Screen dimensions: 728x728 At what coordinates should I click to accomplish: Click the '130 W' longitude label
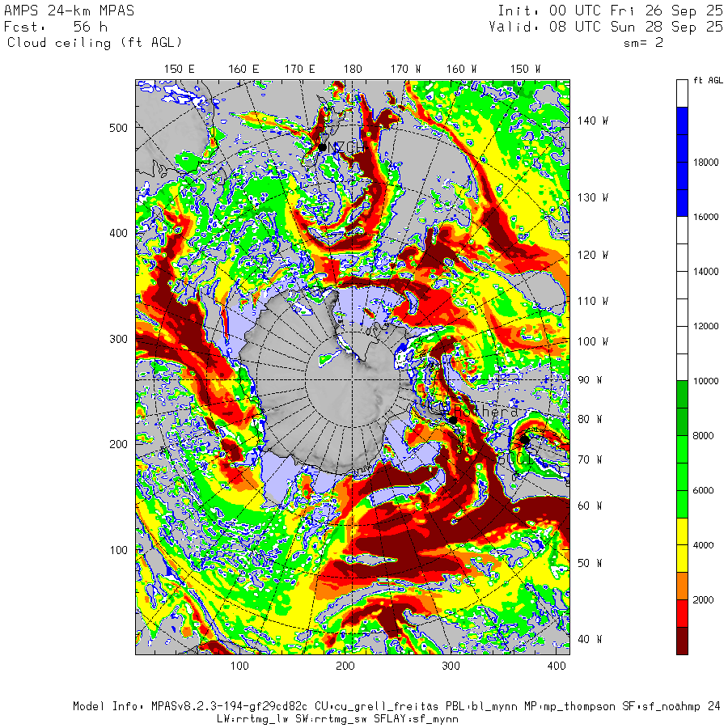pos(592,198)
